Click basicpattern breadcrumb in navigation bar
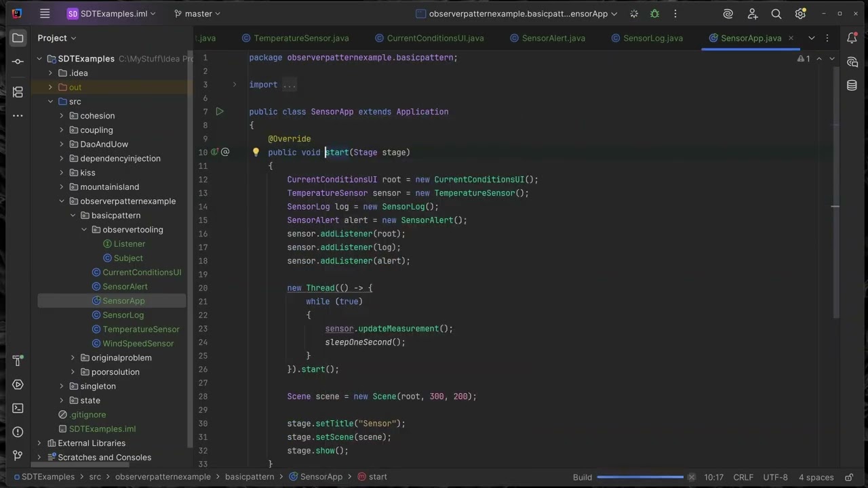 pyautogui.click(x=250, y=477)
